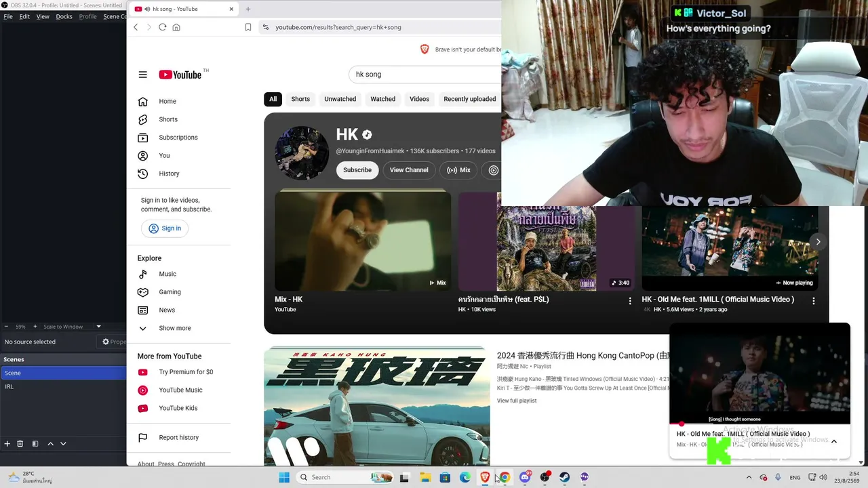
Task: Sign in to YouTube
Action: point(165,228)
